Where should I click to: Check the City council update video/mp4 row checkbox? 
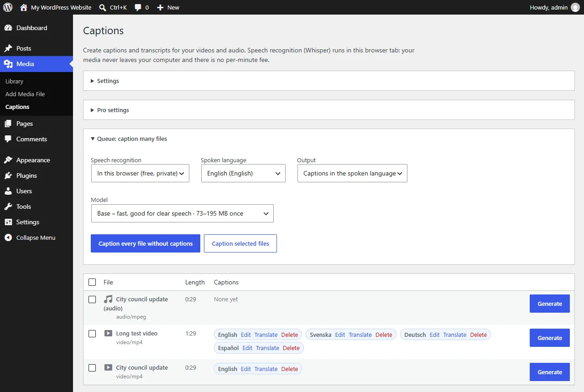tap(92, 368)
